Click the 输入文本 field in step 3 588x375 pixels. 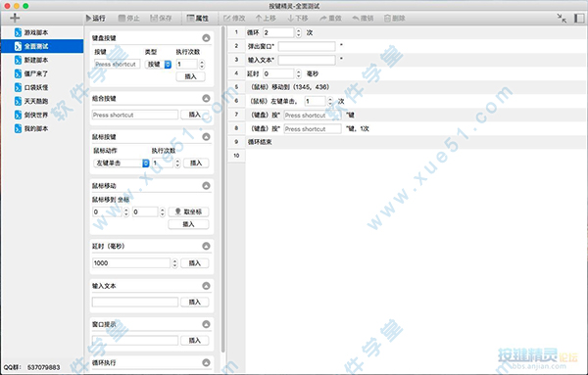point(307,60)
